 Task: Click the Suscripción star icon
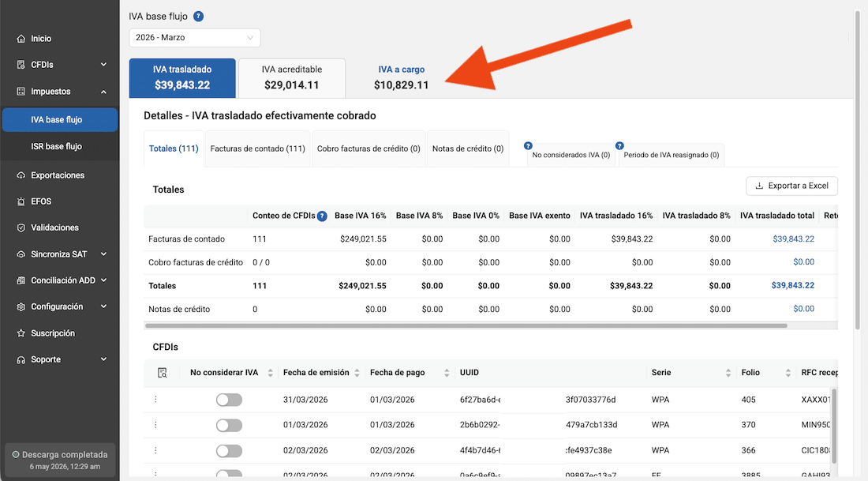(x=21, y=333)
